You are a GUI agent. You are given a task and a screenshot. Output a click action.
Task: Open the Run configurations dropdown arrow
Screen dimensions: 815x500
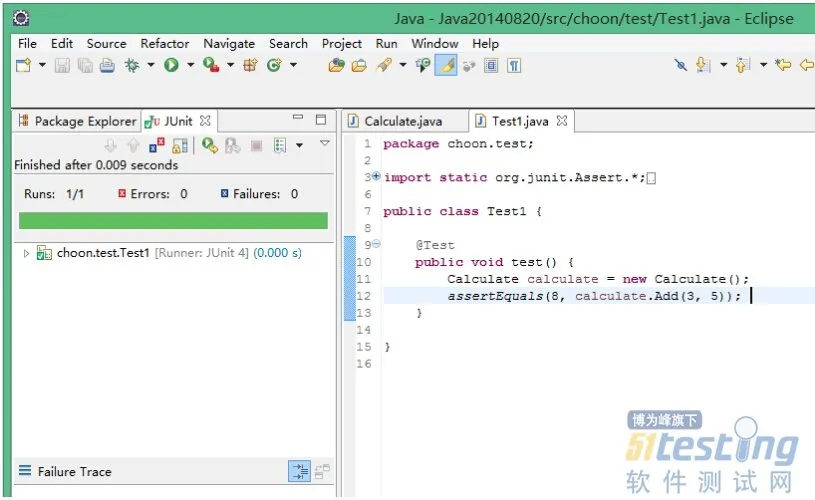click(190, 65)
